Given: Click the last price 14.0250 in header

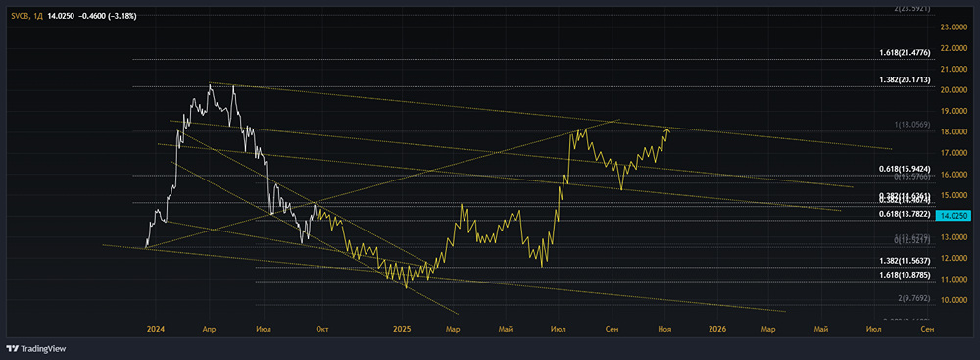Looking at the screenshot, I should 61,16.
